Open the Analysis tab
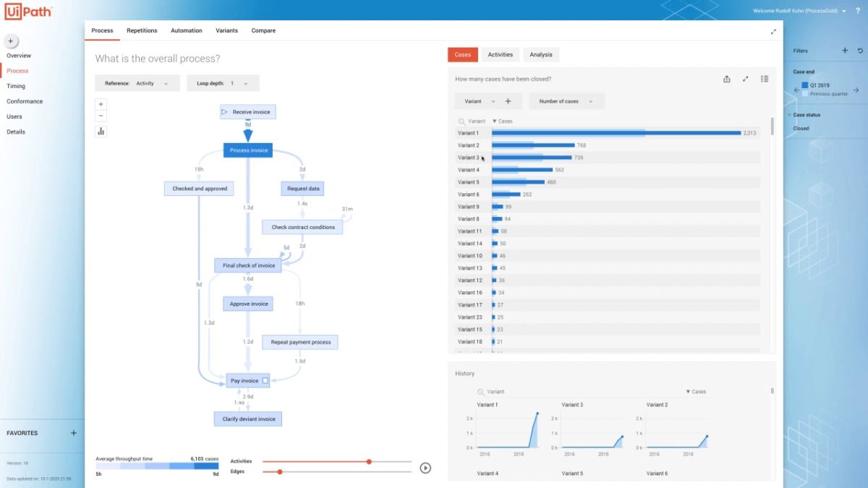Image resolution: width=868 pixels, height=488 pixels. [x=541, y=54]
